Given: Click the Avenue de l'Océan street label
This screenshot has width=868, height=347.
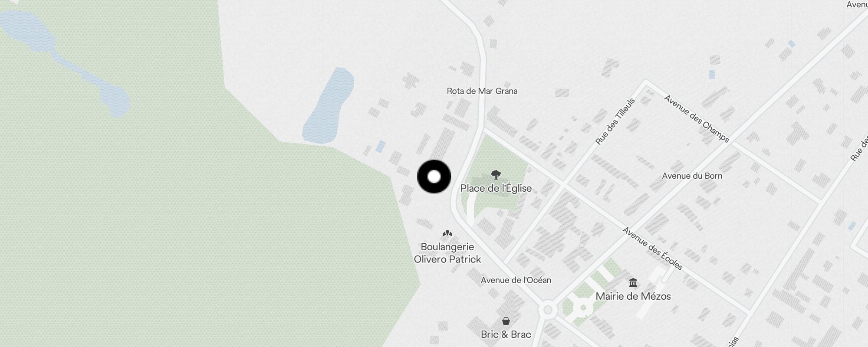Looking at the screenshot, I should [516, 280].
